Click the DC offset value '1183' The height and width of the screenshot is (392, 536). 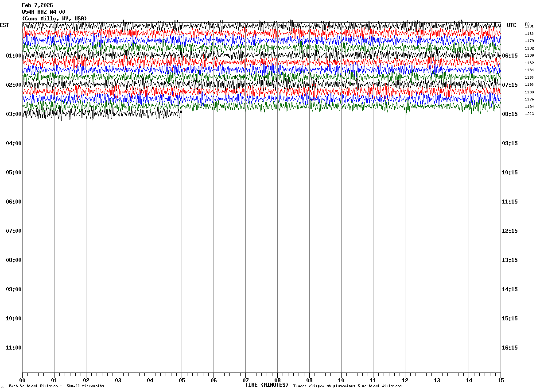529,92
